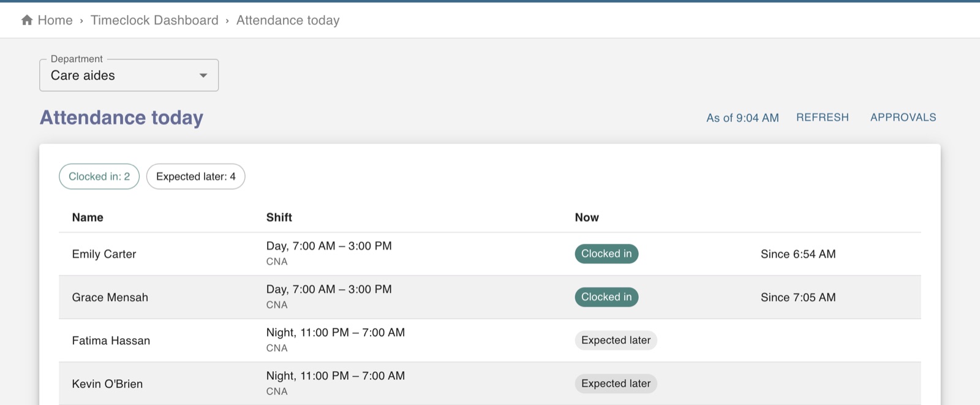Click Kevin O'Brien's Night shift time

click(336, 376)
